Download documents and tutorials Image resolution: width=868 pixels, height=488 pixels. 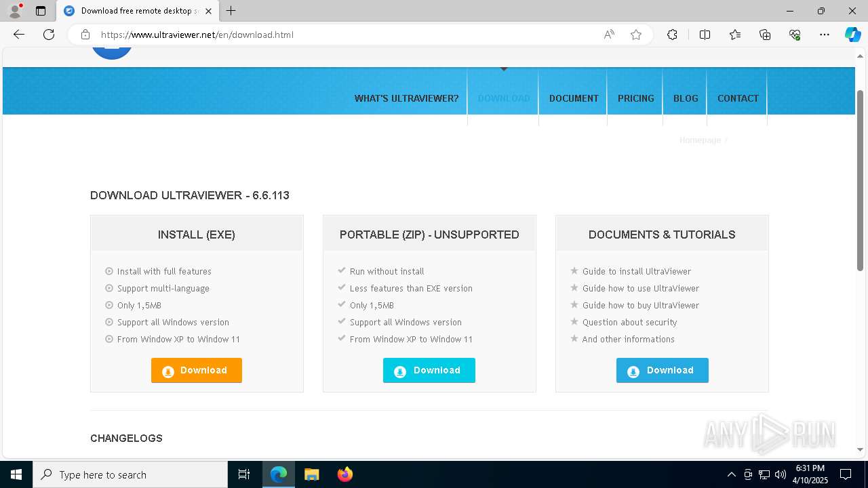(663, 371)
